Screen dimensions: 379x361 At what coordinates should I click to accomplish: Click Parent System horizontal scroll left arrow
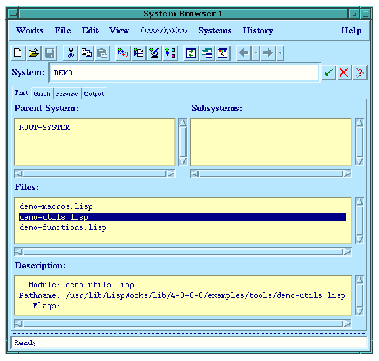[18, 174]
